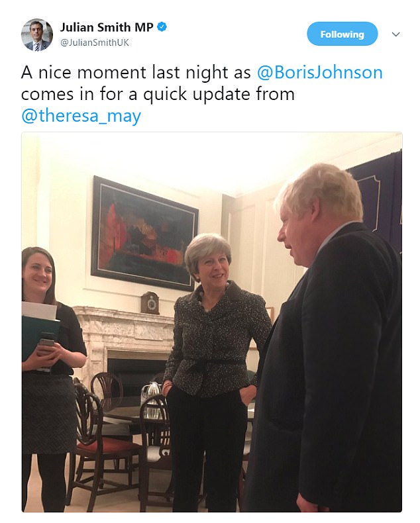
Task: Open the @JulianSmithUK handle
Action: 95,42
